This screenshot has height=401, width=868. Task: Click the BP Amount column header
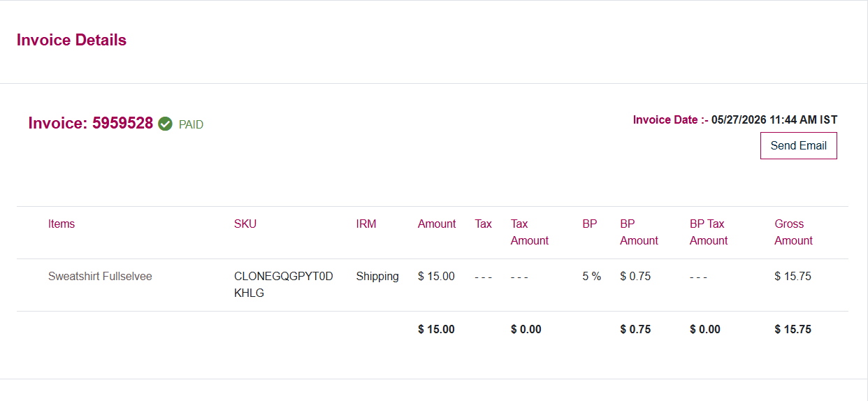639,232
